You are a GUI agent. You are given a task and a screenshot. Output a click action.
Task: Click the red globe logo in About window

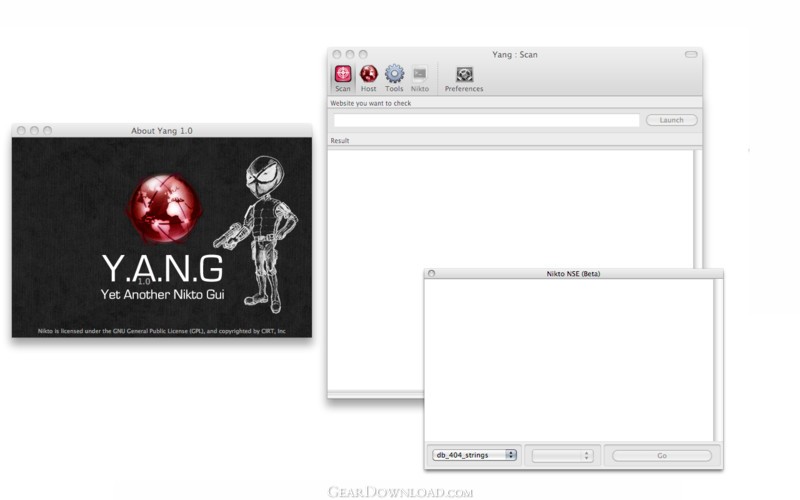(164, 208)
